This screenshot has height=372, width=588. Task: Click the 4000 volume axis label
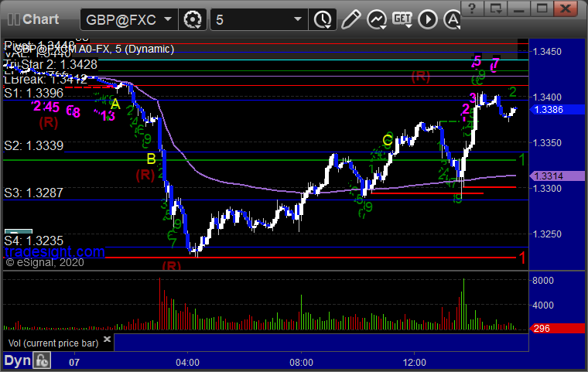tap(542, 305)
